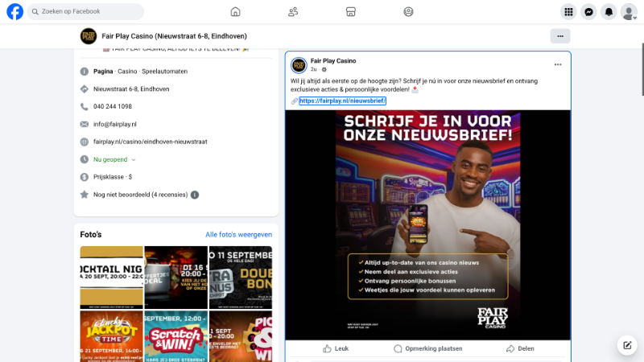
Task: Click the clock icon beside Nu geopend
Action: pos(85,159)
